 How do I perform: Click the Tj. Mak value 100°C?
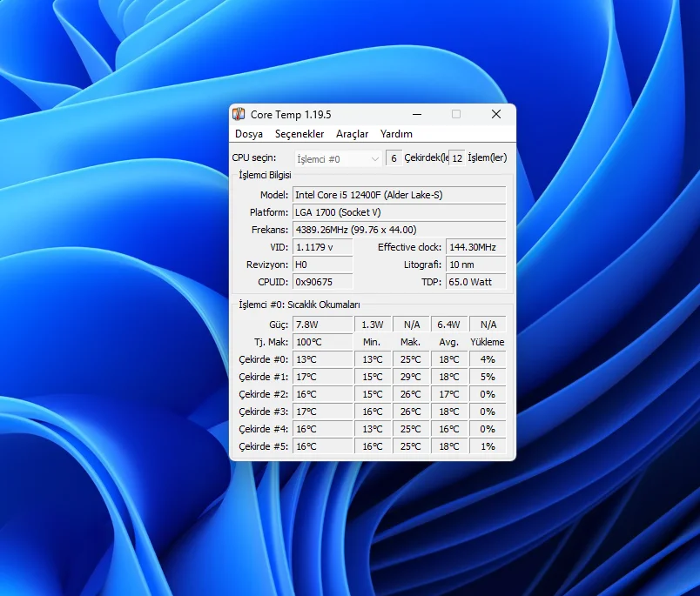point(323,342)
